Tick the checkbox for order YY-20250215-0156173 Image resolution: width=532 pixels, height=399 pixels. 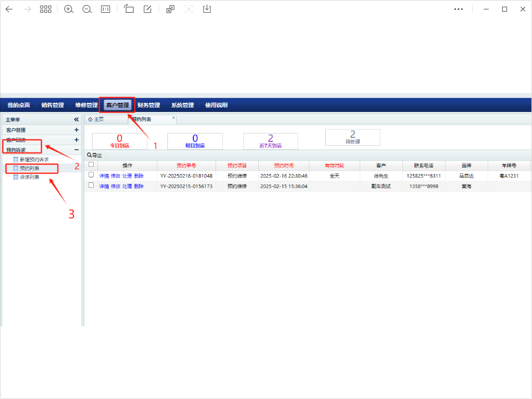(91, 186)
